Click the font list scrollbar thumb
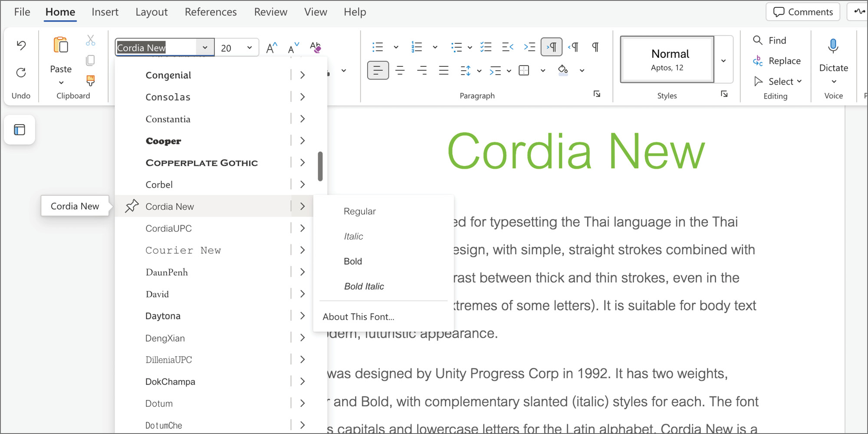The image size is (868, 434). (x=320, y=166)
